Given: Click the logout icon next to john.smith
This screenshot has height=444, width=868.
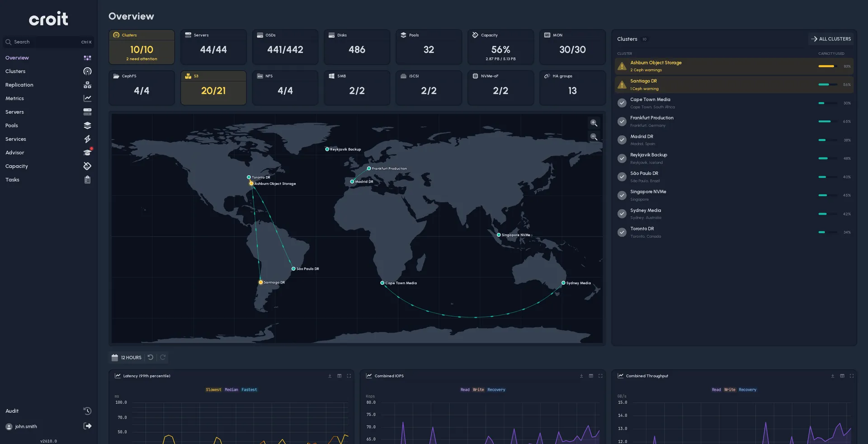Looking at the screenshot, I should point(87,426).
